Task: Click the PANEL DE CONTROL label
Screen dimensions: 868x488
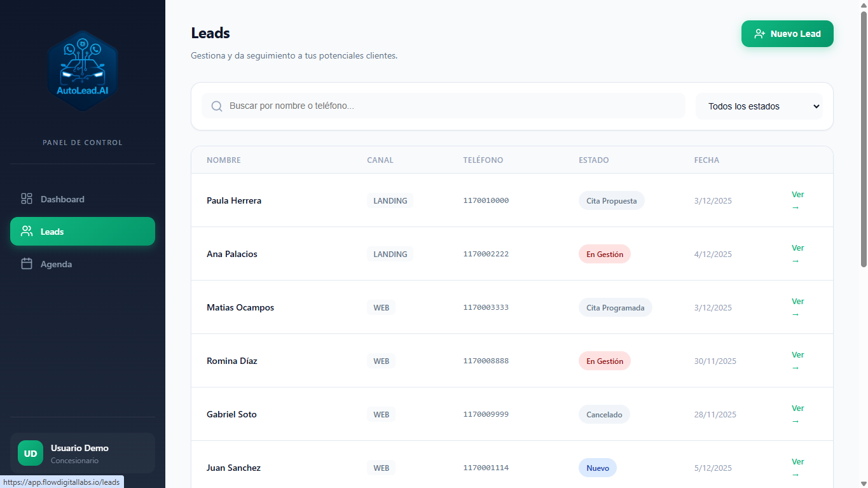Action: pos(83,143)
